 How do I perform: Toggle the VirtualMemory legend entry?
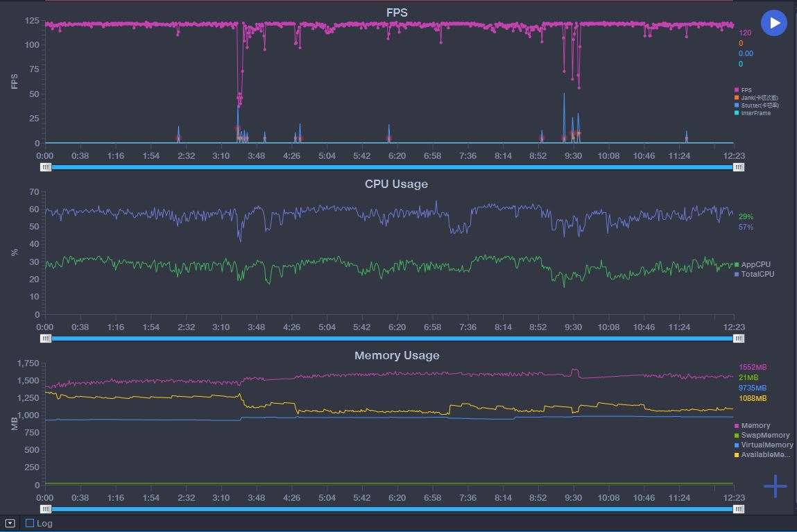pyautogui.click(x=737, y=445)
